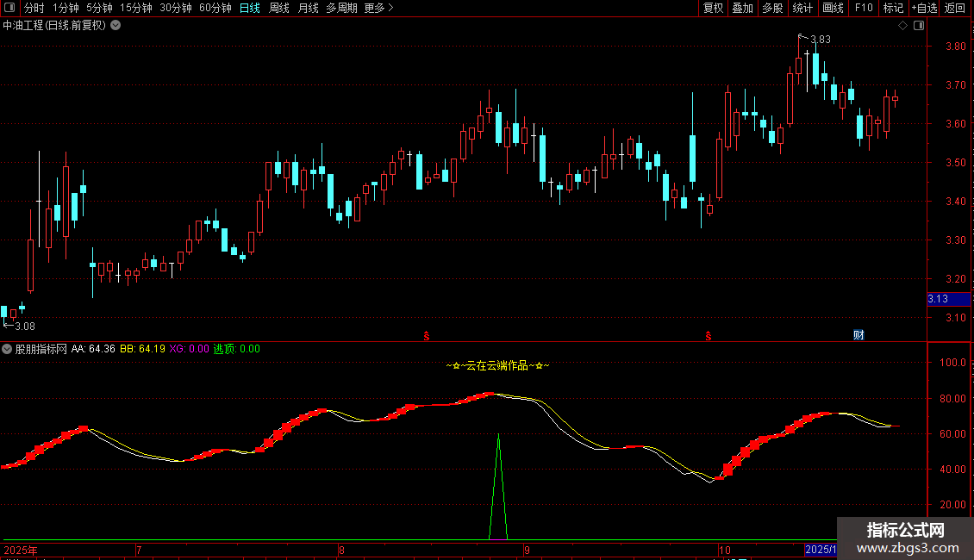Click the 2025年 label on time axis

[x=21, y=550]
